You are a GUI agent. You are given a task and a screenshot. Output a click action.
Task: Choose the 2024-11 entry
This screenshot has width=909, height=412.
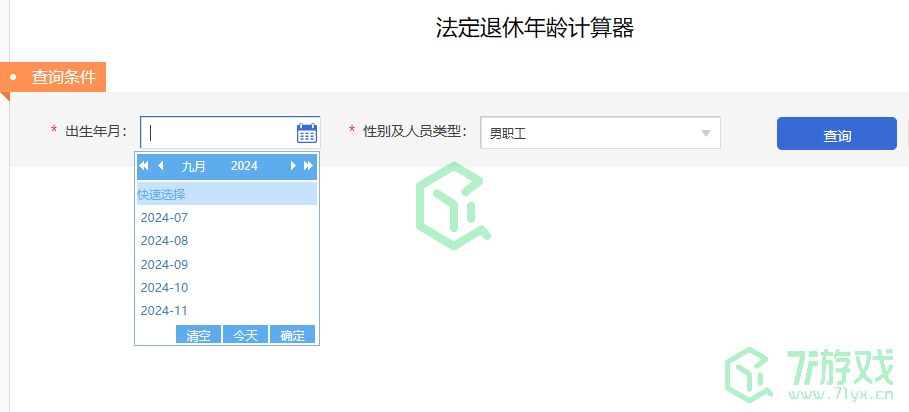pyautogui.click(x=164, y=311)
